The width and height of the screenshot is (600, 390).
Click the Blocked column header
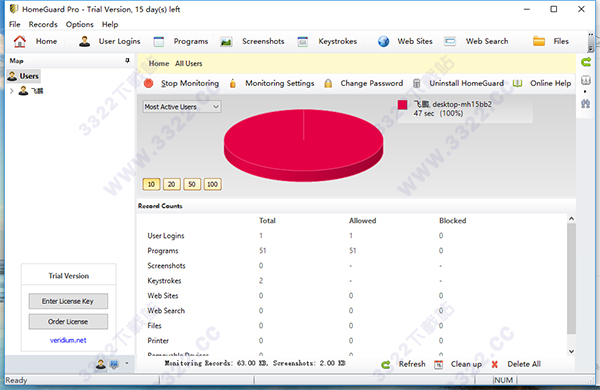pyautogui.click(x=453, y=220)
